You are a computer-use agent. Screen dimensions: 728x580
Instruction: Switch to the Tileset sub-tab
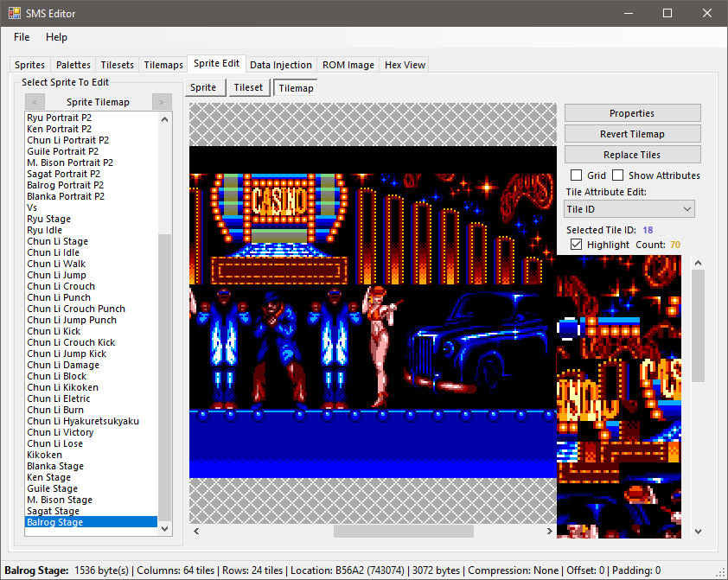coord(248,87)
